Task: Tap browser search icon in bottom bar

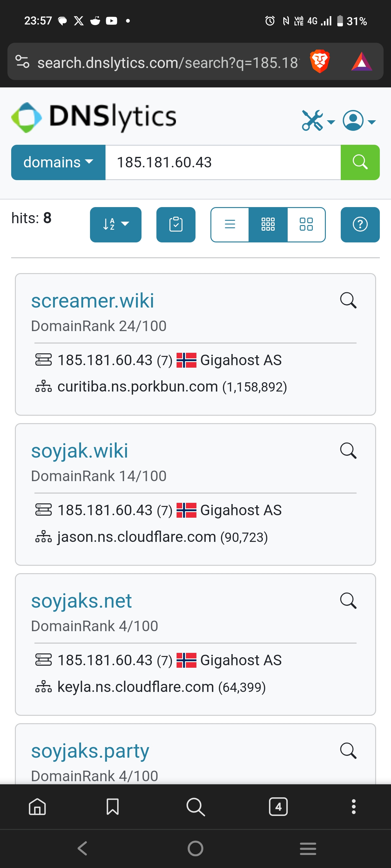Action: [195, 806]
